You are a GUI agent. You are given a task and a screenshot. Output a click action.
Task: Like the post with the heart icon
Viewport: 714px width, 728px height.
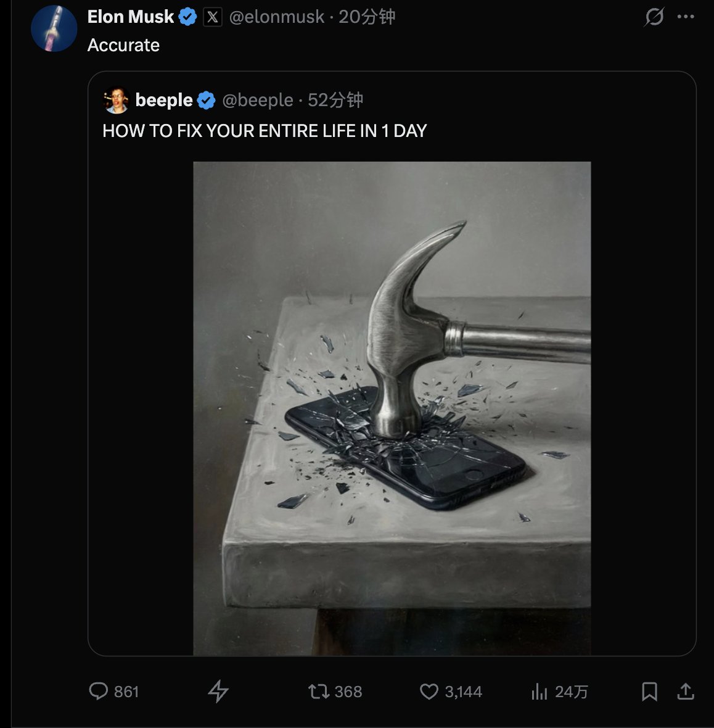point(429,692)
